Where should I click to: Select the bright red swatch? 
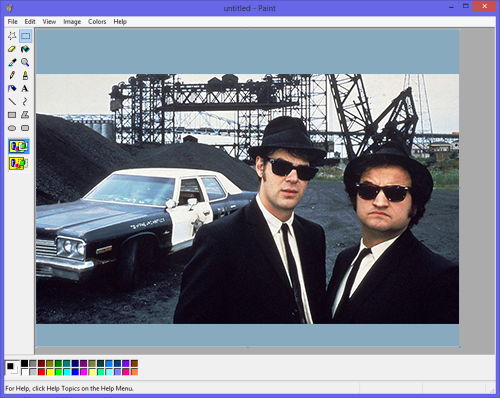pos(41,372)
